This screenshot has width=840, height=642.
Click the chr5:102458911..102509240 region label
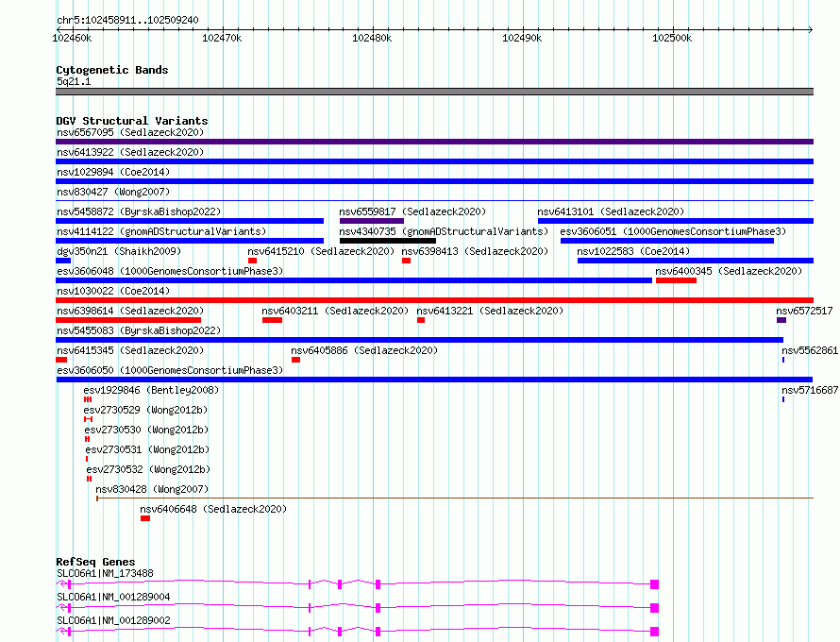pos(127,20)
